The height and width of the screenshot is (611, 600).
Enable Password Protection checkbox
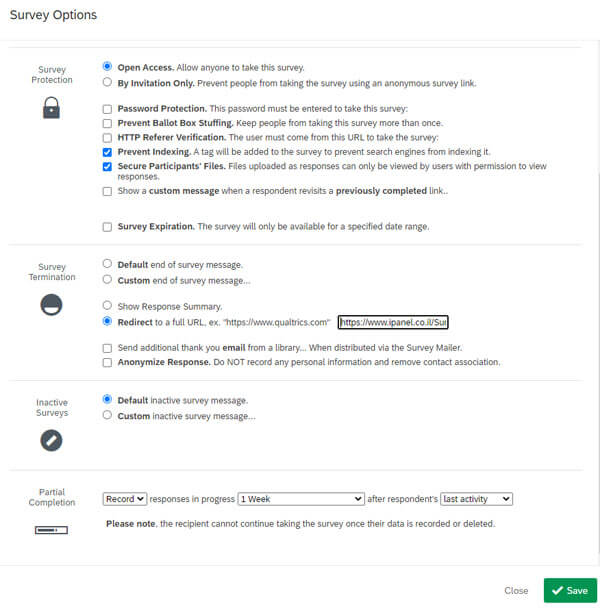point(107,109)
